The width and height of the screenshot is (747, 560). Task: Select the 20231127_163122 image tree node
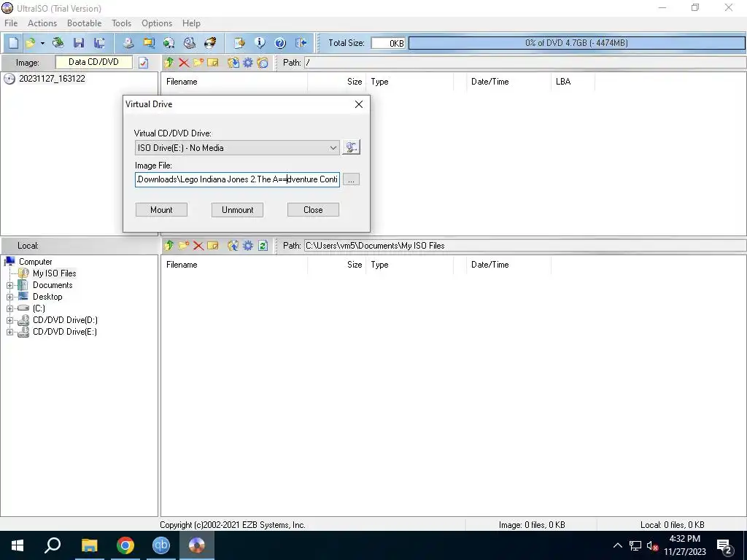coord(52,79)
